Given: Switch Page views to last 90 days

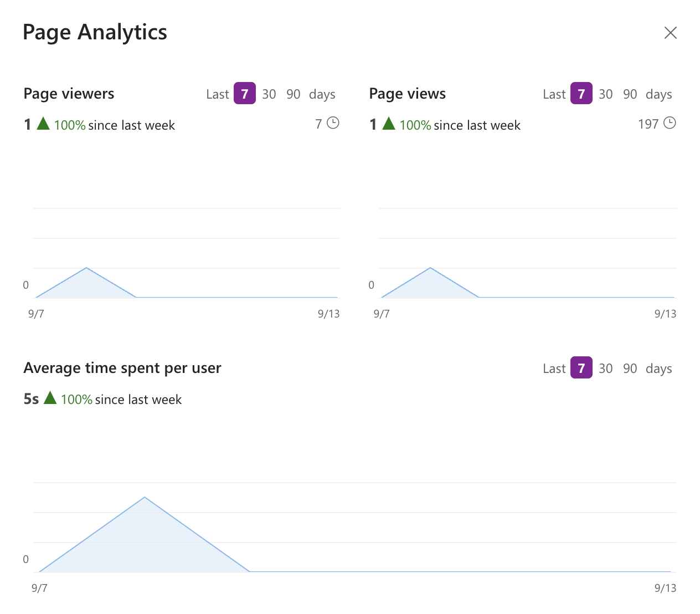Looking at the screenshot, I should coord(630,94).
